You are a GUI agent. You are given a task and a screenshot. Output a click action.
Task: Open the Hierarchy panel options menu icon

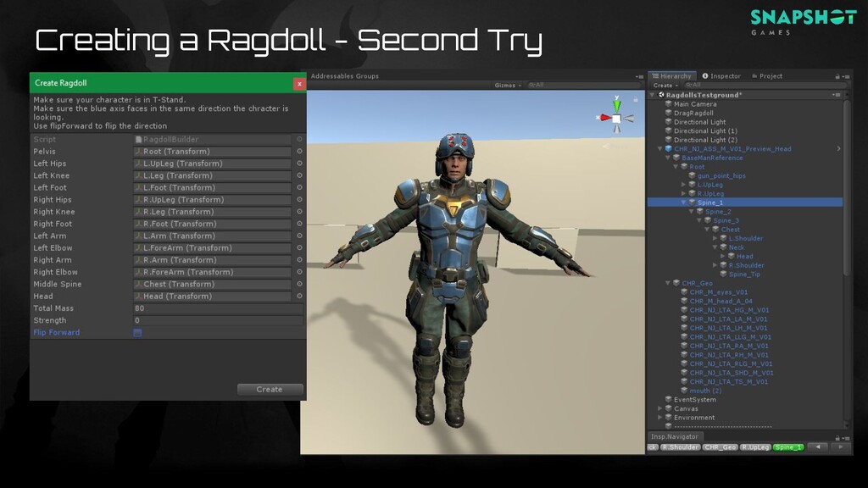click(846, 76)
